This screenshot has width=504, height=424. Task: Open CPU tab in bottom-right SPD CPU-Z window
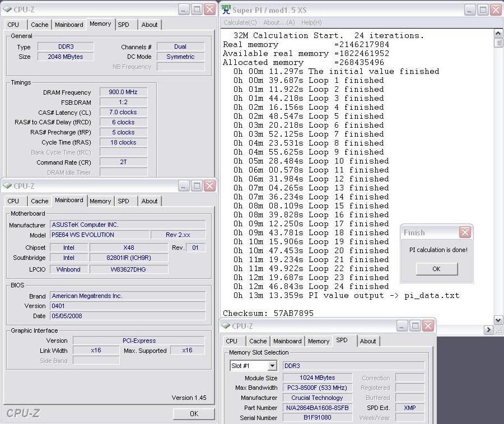(231, 342)
